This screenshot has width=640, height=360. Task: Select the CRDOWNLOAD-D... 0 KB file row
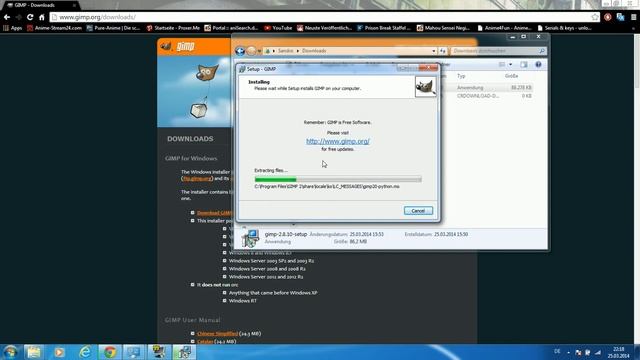pos(488,96)
